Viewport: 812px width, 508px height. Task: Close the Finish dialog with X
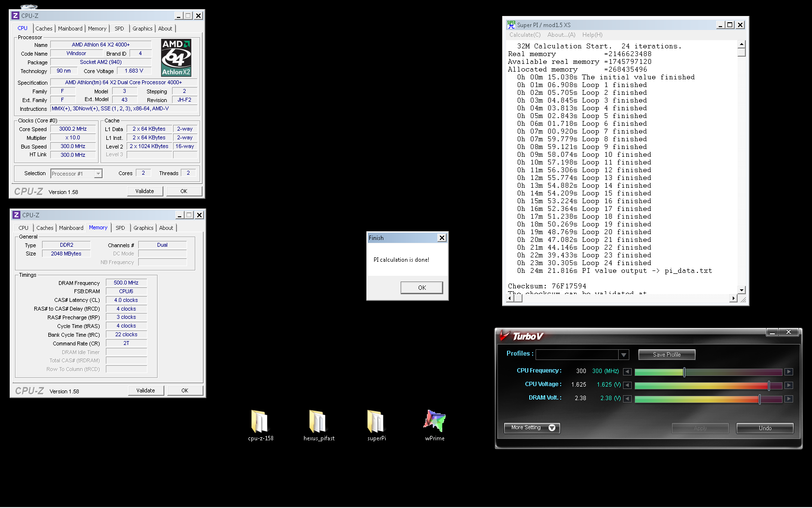pos(442,238)
